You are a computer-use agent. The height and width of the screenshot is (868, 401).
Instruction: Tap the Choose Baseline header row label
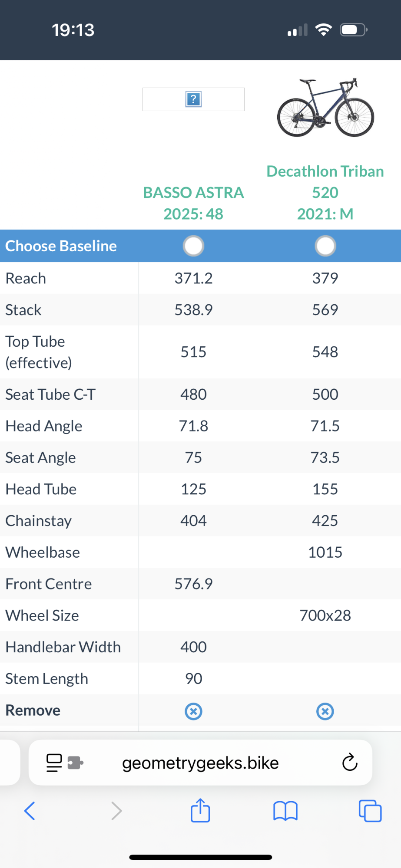click(x=61, y=246)
